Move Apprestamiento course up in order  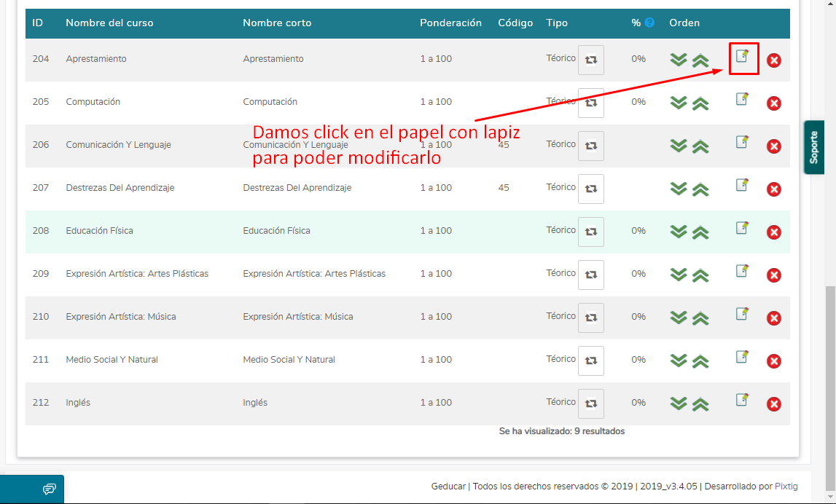click(x=700, y=60)
